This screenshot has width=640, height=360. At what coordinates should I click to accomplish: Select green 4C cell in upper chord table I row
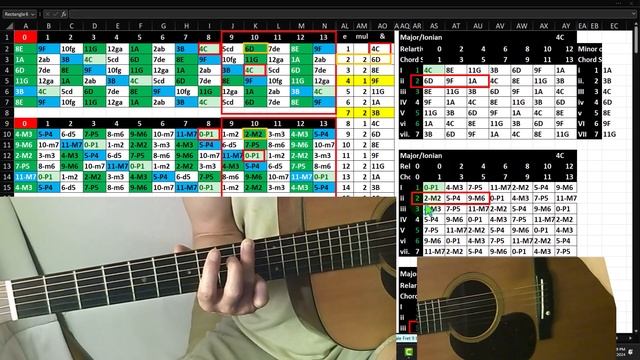(433, 70)
